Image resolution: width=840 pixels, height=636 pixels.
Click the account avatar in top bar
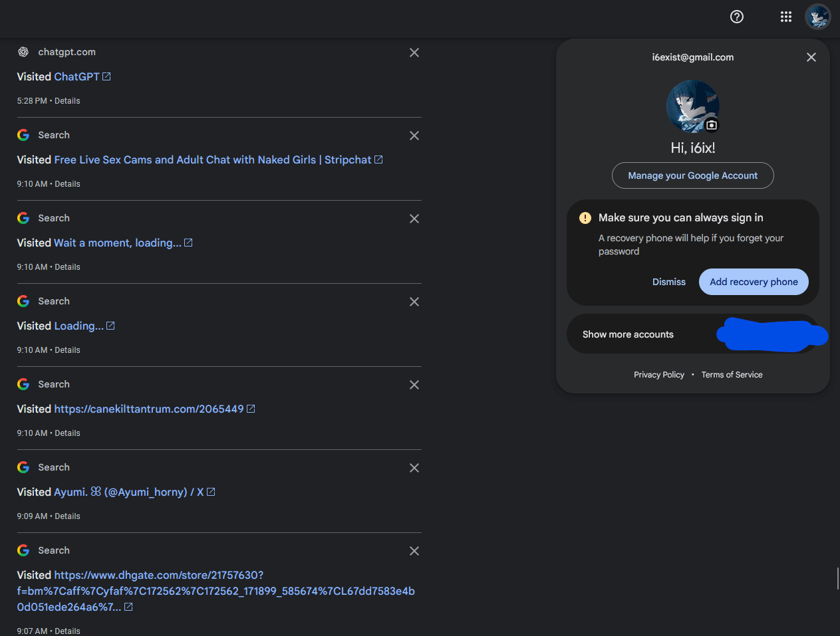point(817,17)
